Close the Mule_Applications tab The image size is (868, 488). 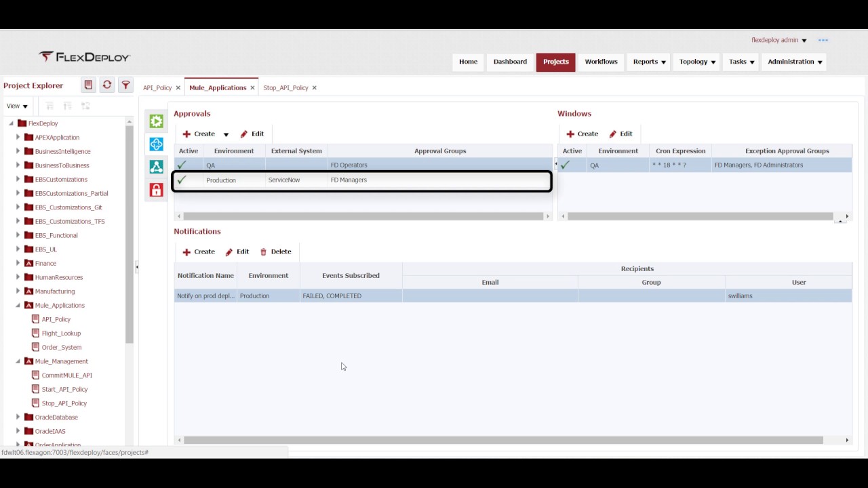tap(252, 87)
